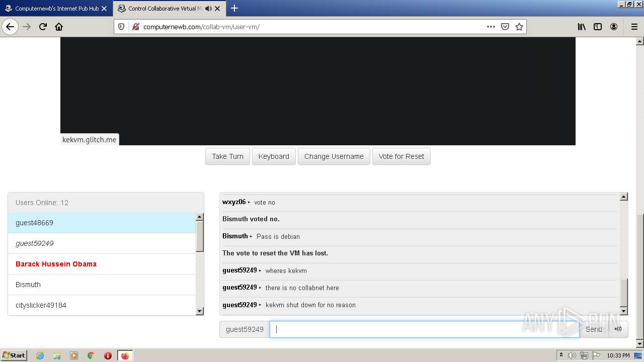644x362 pixels.
Task: Click the browser Forward arrow
Action: (27, 27)
